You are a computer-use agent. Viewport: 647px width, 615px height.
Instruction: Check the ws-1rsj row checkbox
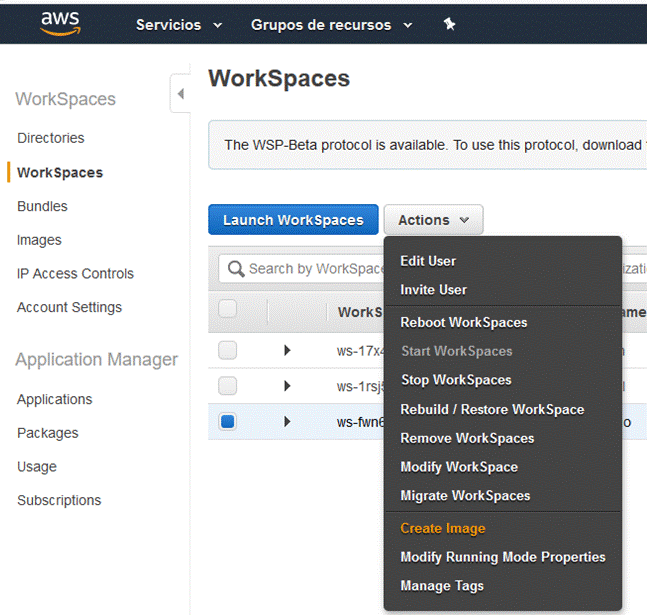[x=227, y=386]
